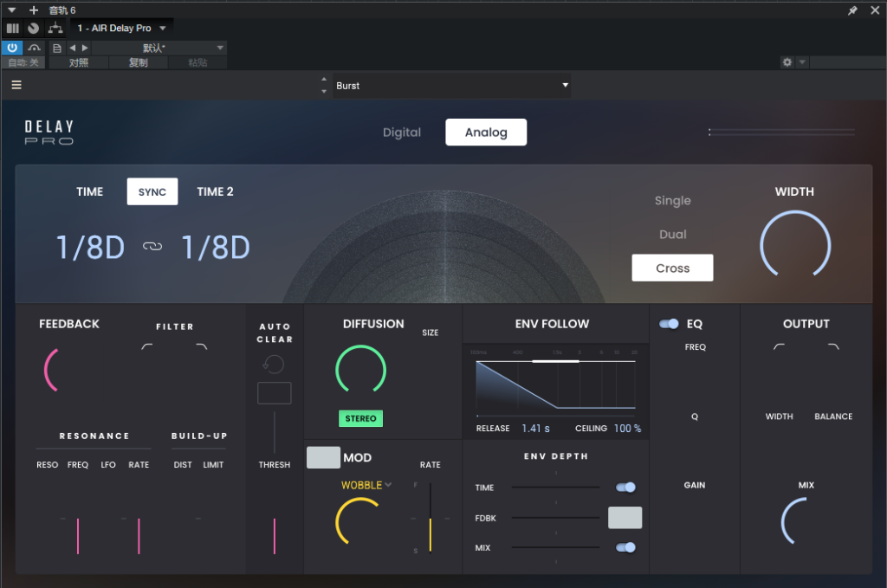
Task: Click the THRESH pink slider
Action: (x=275, y=535)
